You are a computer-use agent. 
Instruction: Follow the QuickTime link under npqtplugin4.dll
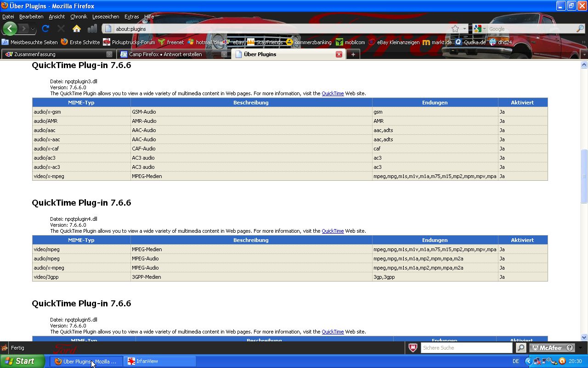pos(333,231)
